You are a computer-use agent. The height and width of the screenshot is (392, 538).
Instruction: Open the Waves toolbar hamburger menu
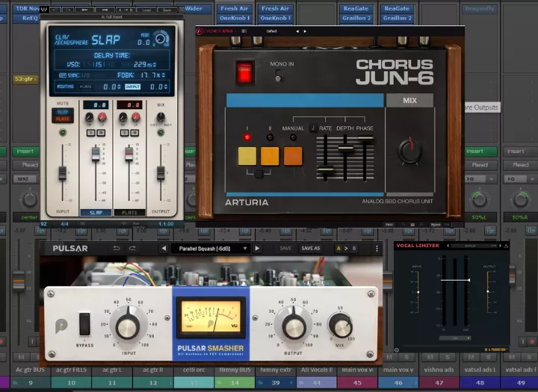pos(182,10)
